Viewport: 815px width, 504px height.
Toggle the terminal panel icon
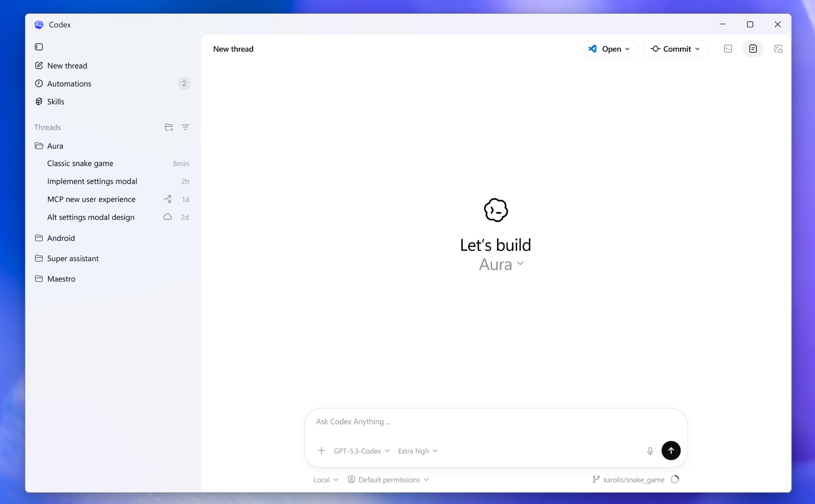[728, 49]
